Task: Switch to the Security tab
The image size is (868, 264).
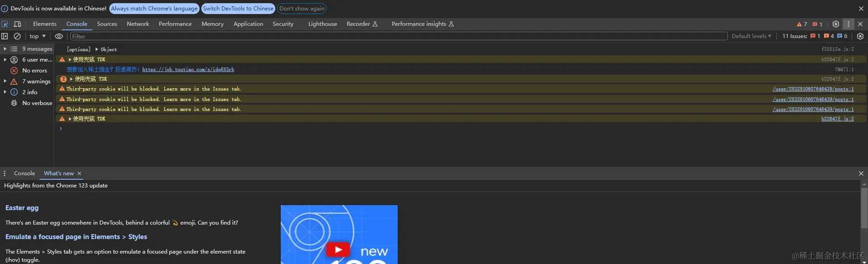Action: [283, 24]
